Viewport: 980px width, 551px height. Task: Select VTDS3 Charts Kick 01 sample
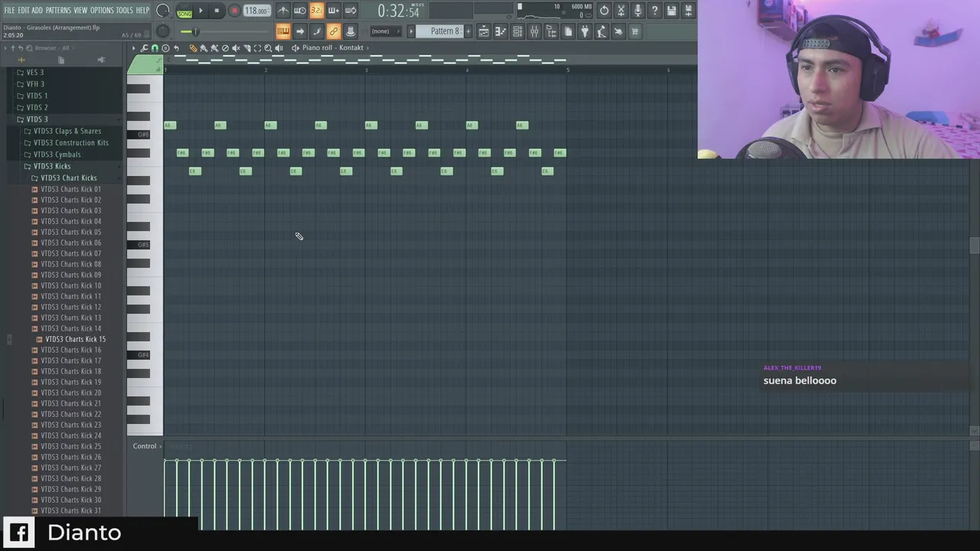[x=70, y=189]
